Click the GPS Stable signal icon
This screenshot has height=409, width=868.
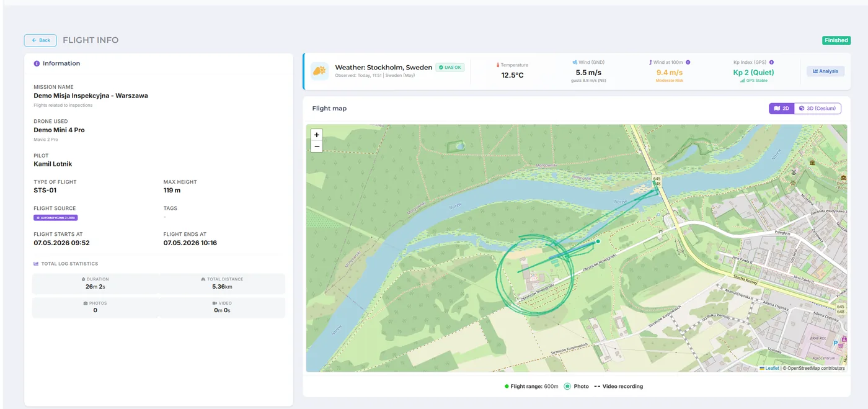[x=742, y=81]
